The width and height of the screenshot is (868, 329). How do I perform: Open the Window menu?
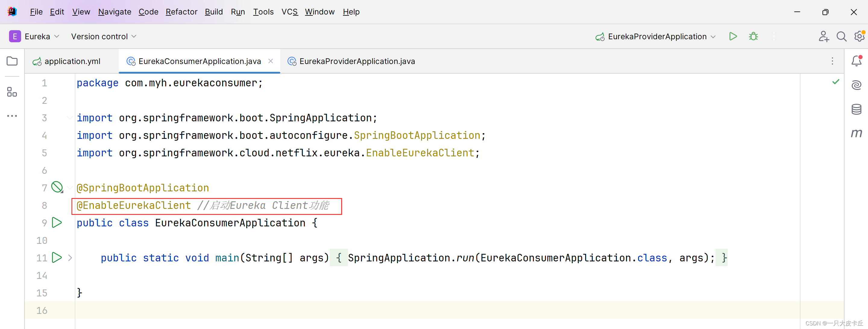click(319, 12)
